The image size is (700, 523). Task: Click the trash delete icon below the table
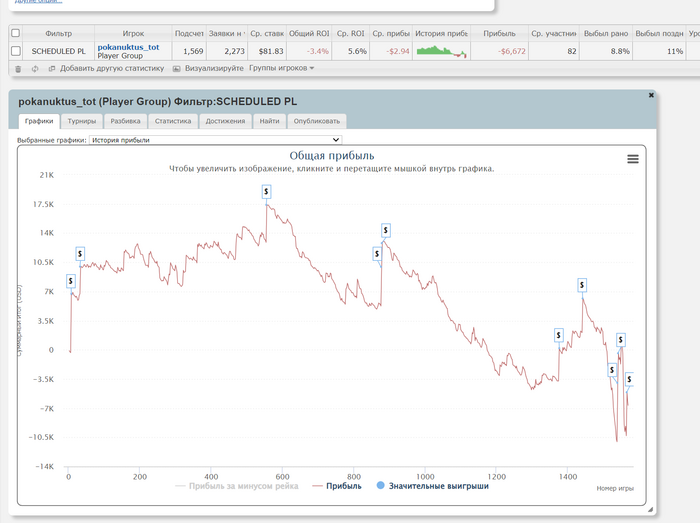point(18,69)
